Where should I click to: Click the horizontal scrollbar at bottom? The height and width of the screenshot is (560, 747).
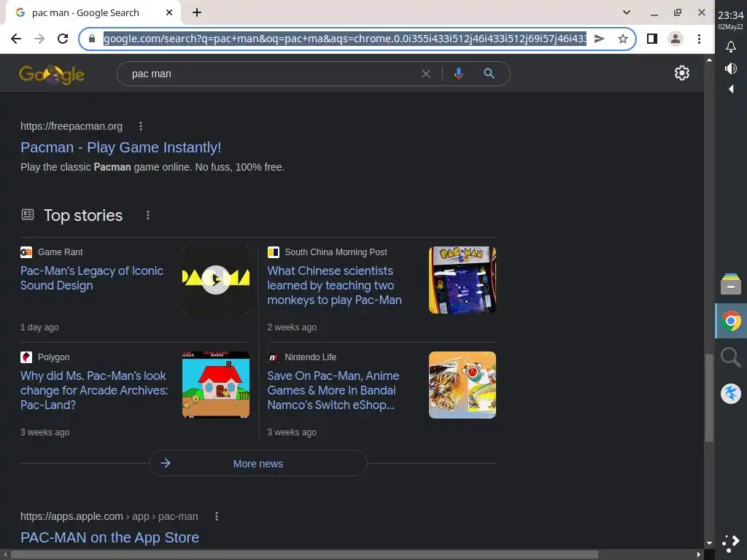pyautogui.click(x=304, y=555)
